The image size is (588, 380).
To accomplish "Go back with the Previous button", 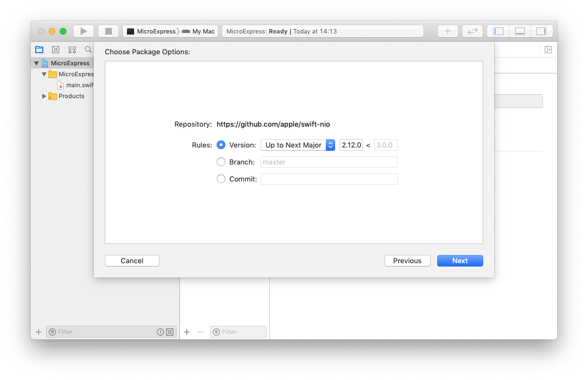I will (x=407, y=261).
